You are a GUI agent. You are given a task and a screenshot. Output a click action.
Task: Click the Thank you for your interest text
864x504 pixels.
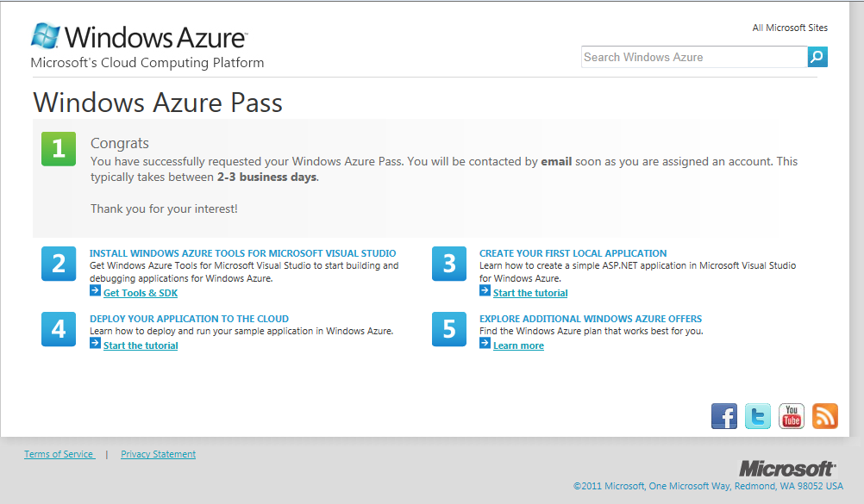164,208
